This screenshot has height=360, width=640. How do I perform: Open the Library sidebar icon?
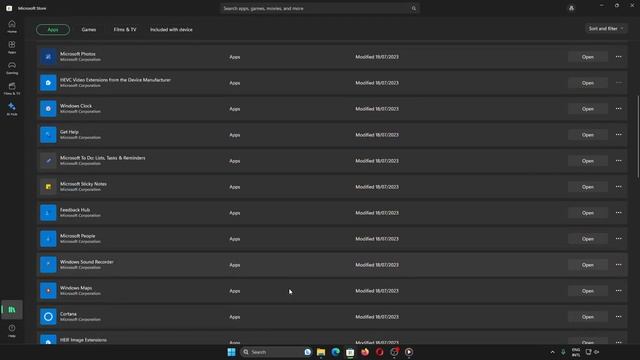point(12,310)
